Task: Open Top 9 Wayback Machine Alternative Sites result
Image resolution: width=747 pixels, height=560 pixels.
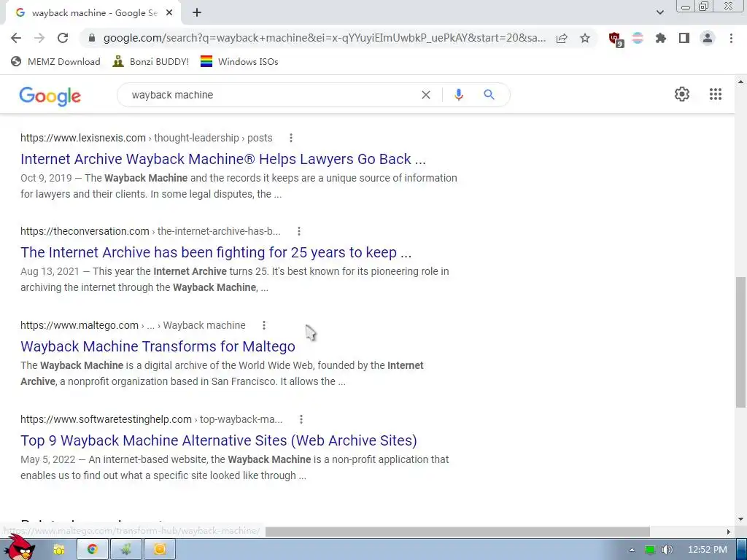Action: (x=219, y=440)
